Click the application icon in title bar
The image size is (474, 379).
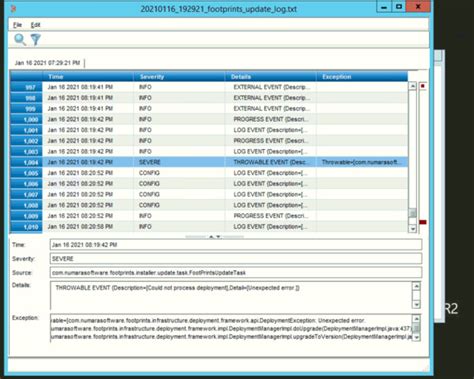[x=14, y=9]
